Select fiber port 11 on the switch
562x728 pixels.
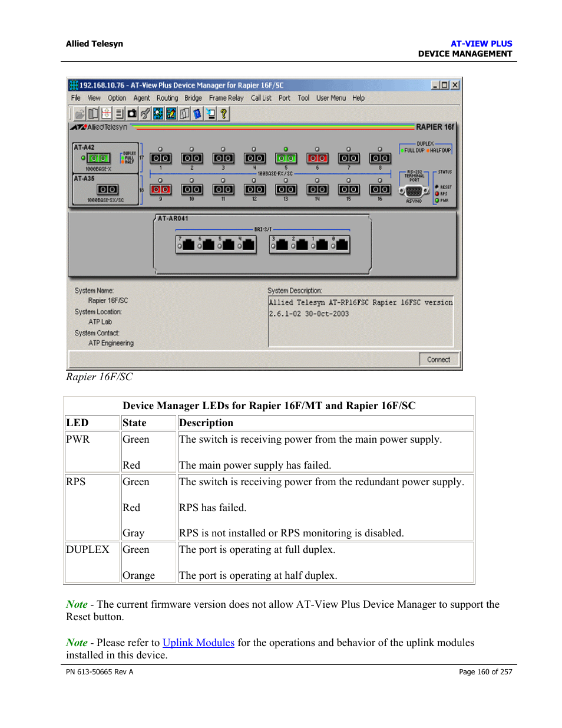(x=223, y=189)
